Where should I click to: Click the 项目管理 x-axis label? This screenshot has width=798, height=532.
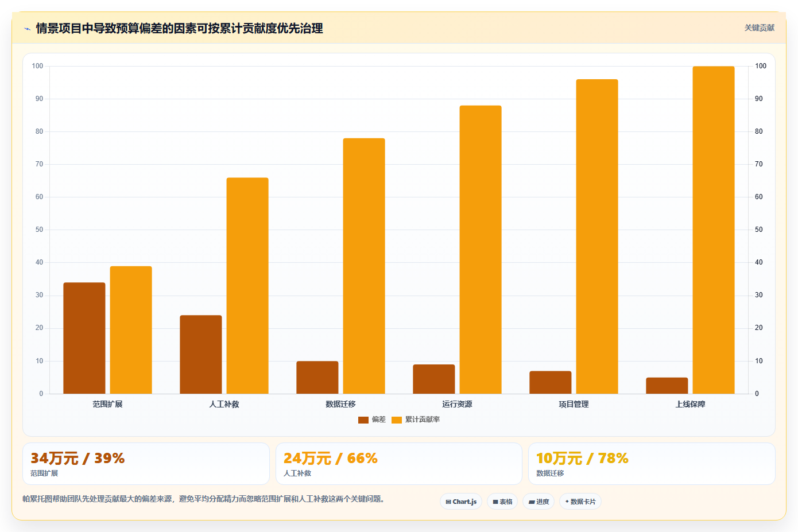(574, 404)
